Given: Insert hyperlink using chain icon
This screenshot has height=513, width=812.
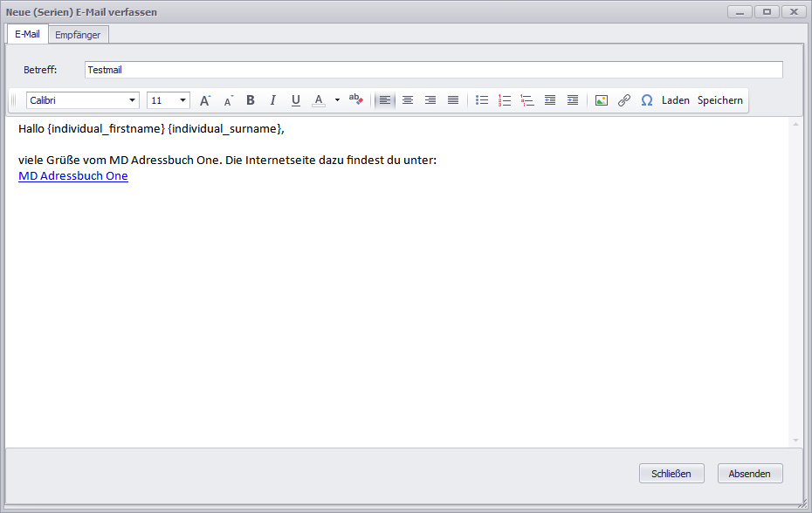Looking at the screenshot, I should point(624,100).
